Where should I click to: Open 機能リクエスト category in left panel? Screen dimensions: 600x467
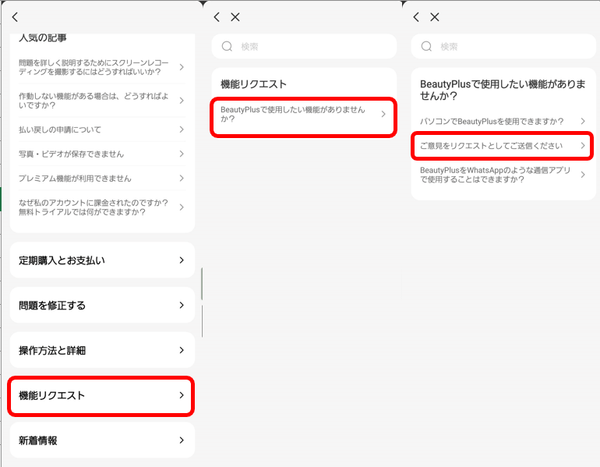click(x=101, y=395)
